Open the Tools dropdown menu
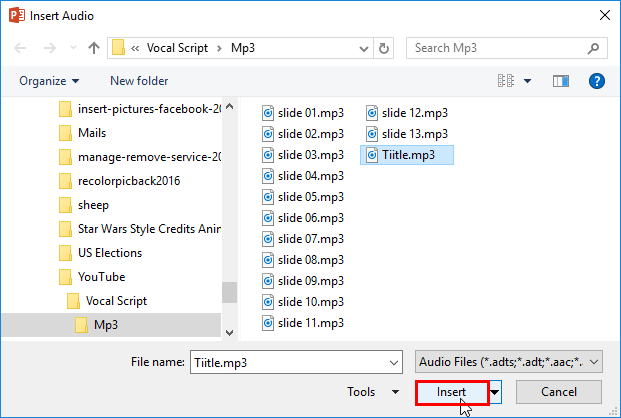621x418 pixels. pyautogui.click(x=373, y=392)
